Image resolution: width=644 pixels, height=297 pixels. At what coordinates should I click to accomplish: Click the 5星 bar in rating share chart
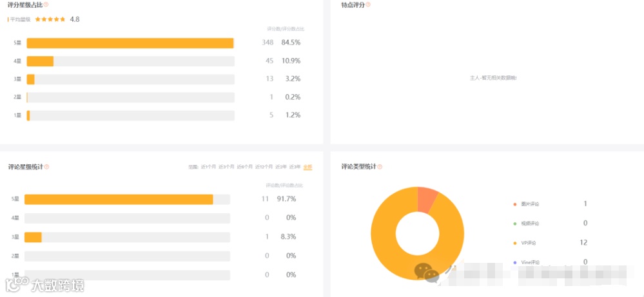click(130, 43)
